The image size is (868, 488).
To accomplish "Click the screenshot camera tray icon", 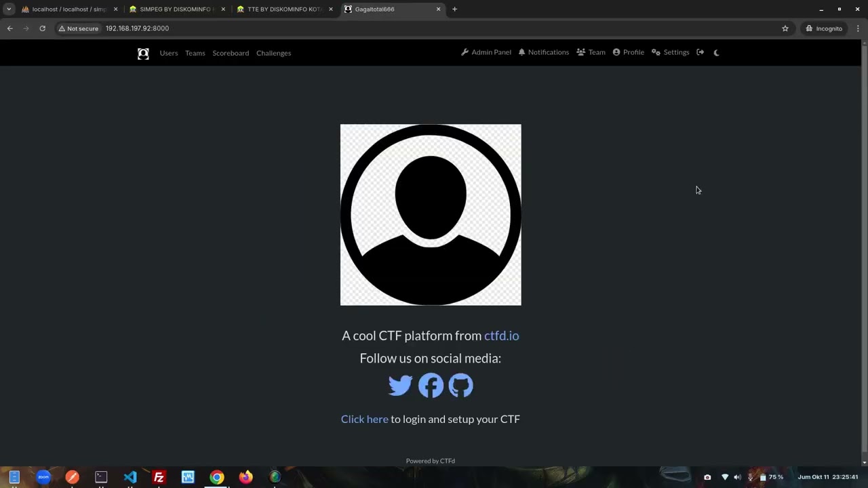I will [x=707, y=477].
